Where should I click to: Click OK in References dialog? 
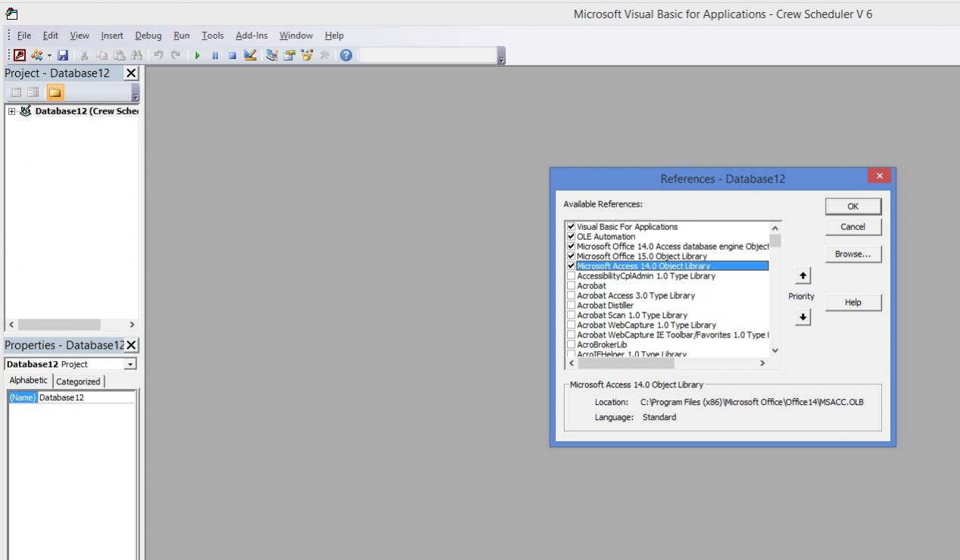[x=852, y=206]
